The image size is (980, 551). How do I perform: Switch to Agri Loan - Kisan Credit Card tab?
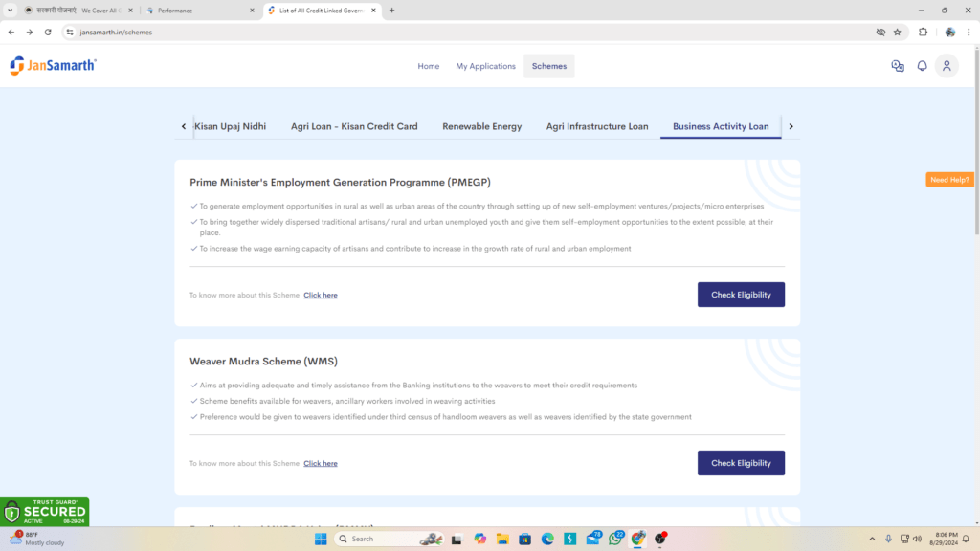(354, 126)
